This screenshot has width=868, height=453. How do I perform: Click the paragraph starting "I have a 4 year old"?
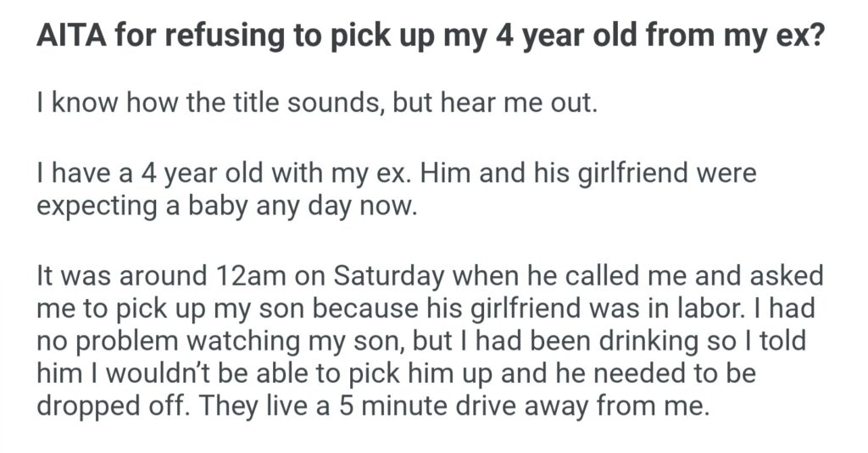[x=396, y=191]
